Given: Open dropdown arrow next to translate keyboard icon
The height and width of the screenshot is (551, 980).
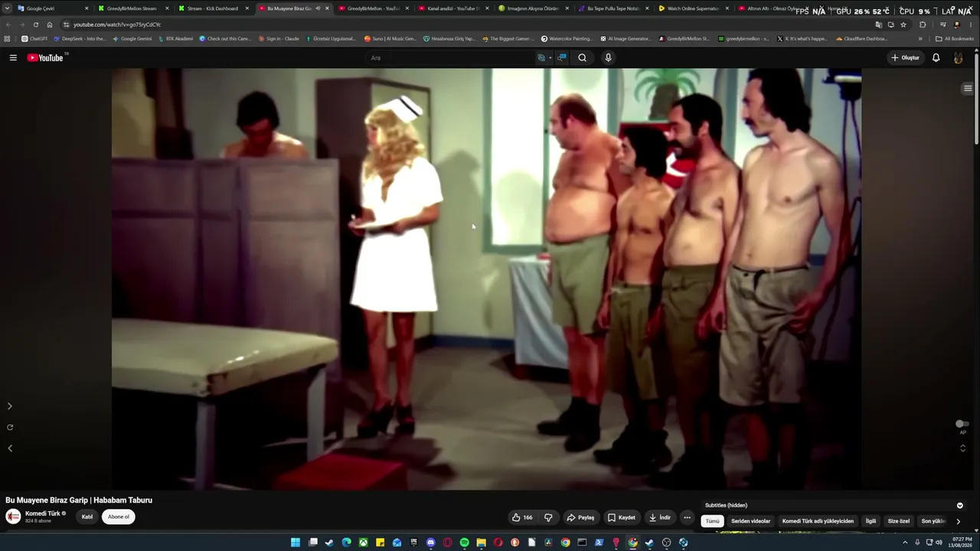Looking at the screenshot, I should click(x=550, y=57).
